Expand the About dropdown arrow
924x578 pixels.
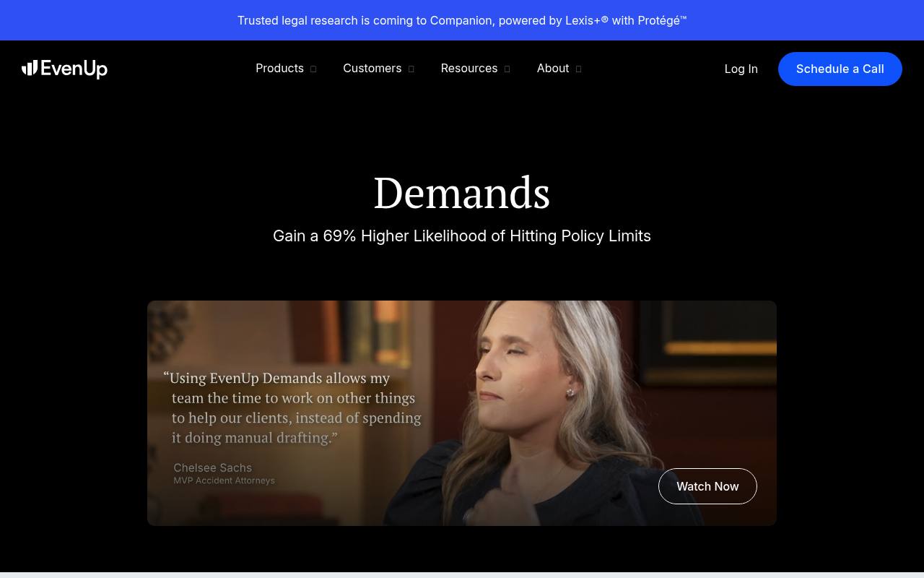[578, 69]
